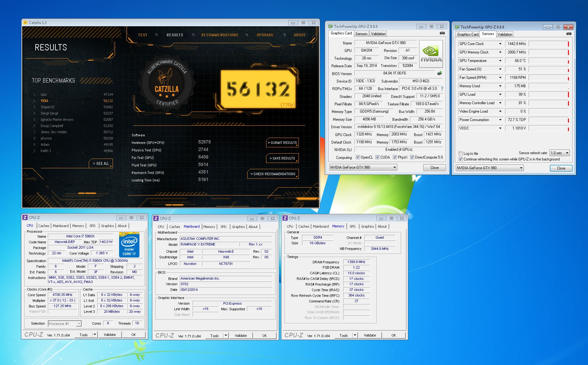This screenshot has width=588, height=365.
Task: Open GPU Core Clock sensor dropdown
Action: coord(500,44)
